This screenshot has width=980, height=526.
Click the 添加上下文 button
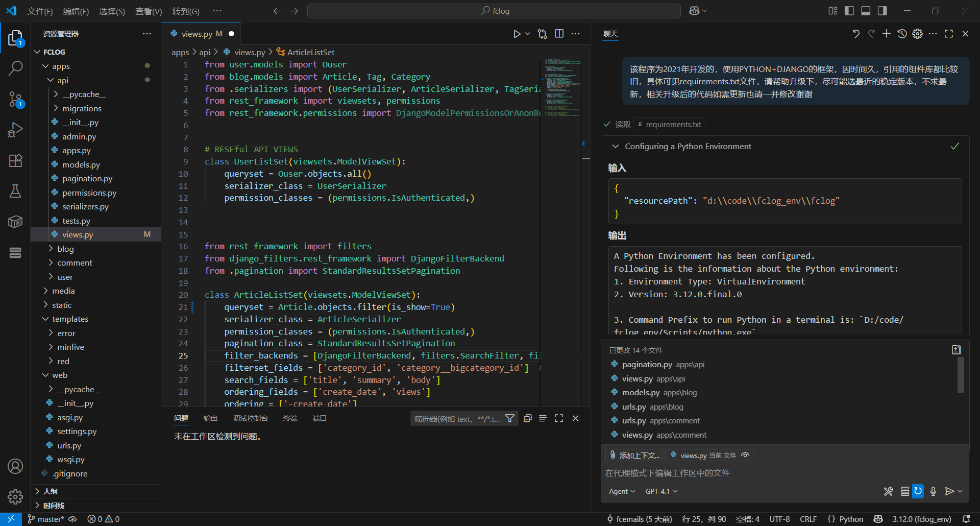634,455
